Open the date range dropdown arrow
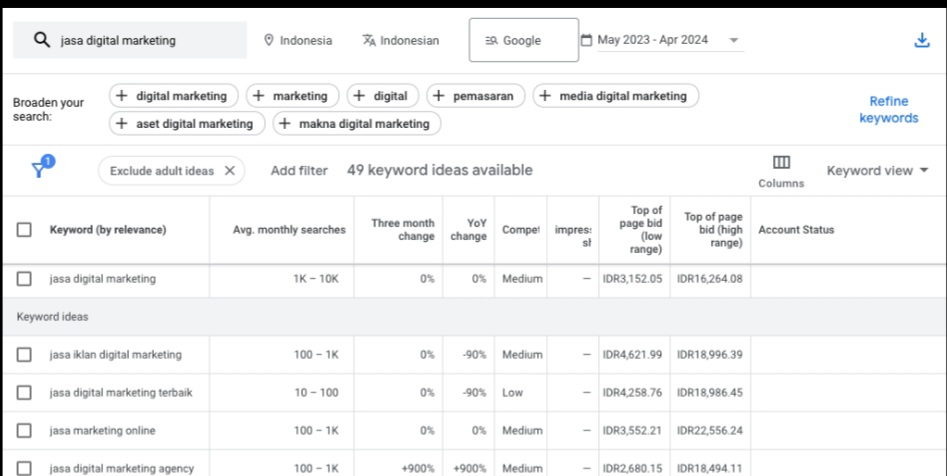Screen dimensions: 947x476 (734, 40)
